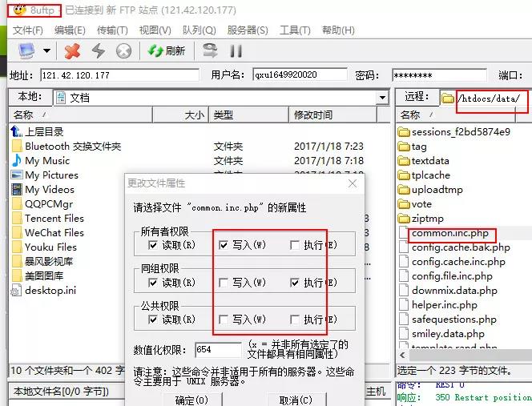This screenshot has height=406, width=532.
Task: Select the 美图图库 folder
Action: tap(38, 275)
